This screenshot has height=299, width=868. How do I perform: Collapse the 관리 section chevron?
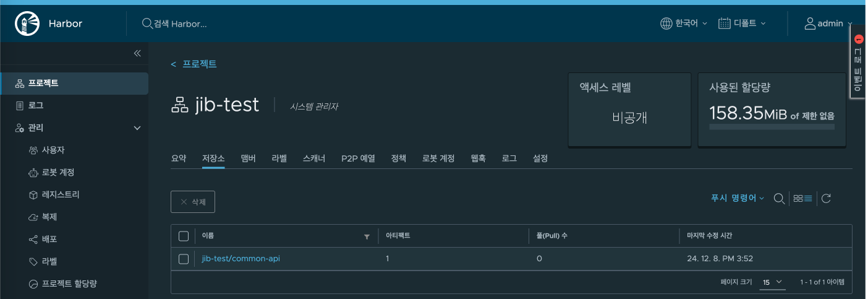click(x=138, y=128)
